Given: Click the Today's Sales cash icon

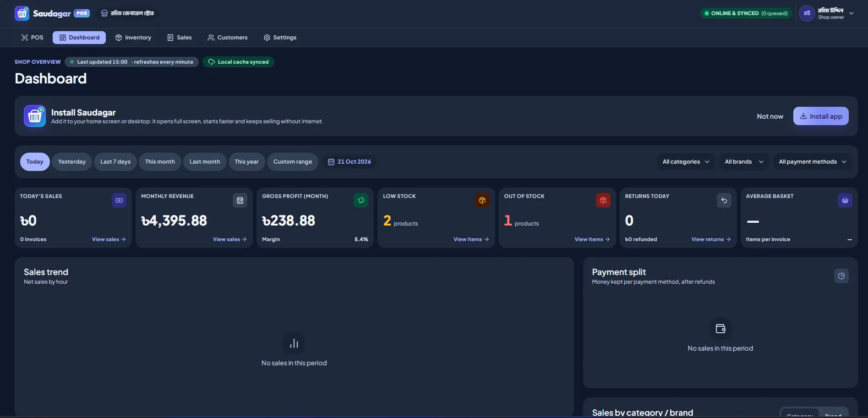Looking at the screenshot, I should [x=119, y=200].
